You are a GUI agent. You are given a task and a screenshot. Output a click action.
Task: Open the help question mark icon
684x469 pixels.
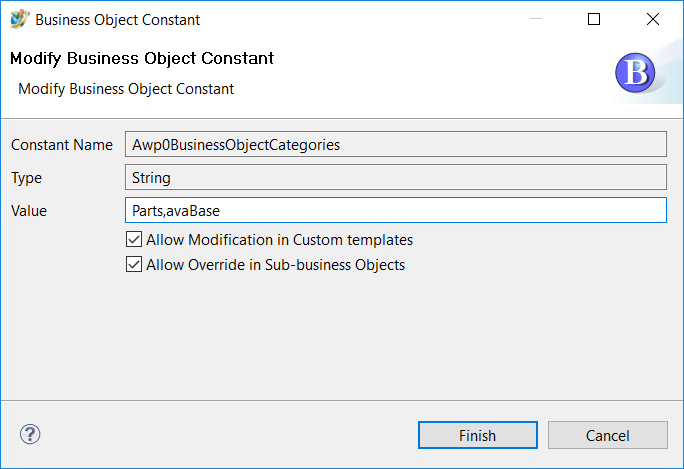click(30, 434)
